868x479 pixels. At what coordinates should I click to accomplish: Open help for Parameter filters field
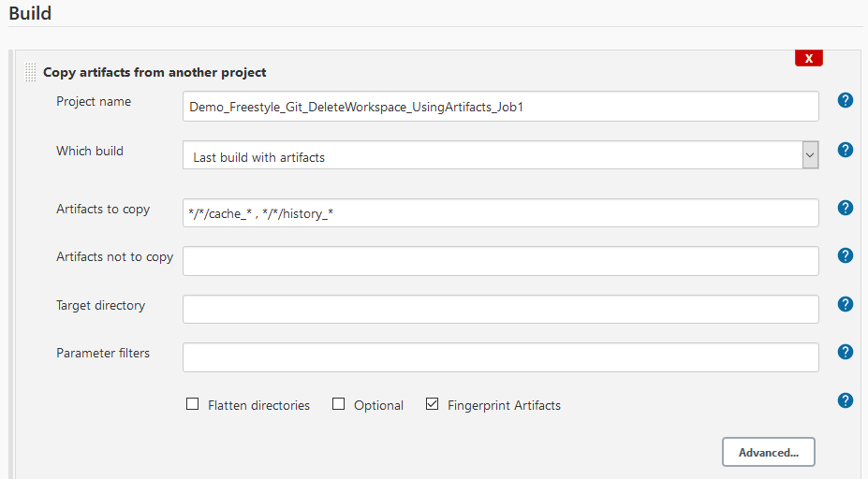coord(846,352)
